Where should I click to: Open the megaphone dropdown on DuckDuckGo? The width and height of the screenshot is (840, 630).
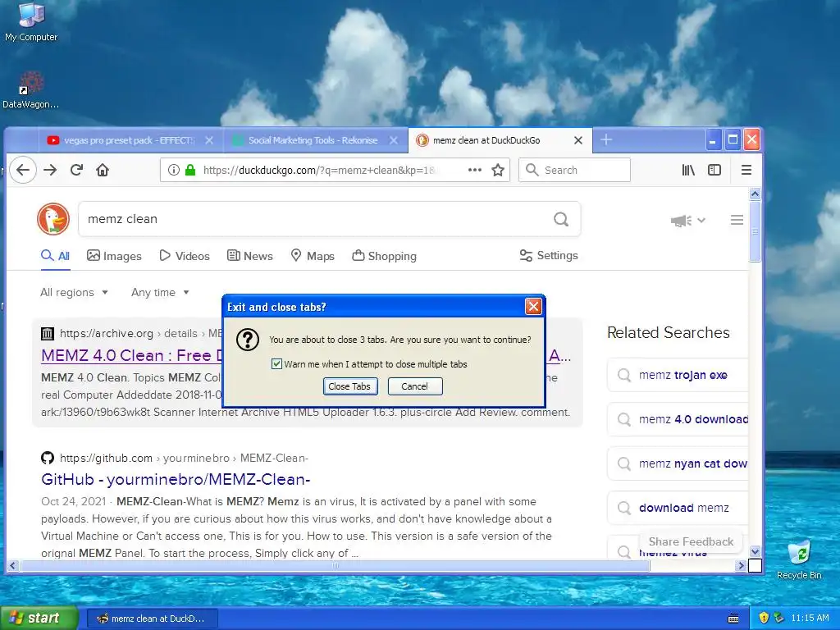[688, 220]
